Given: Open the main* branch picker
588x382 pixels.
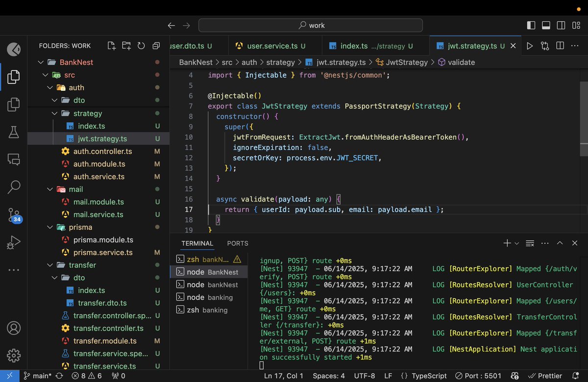Looking at the screenshot, I should point(37,376).
